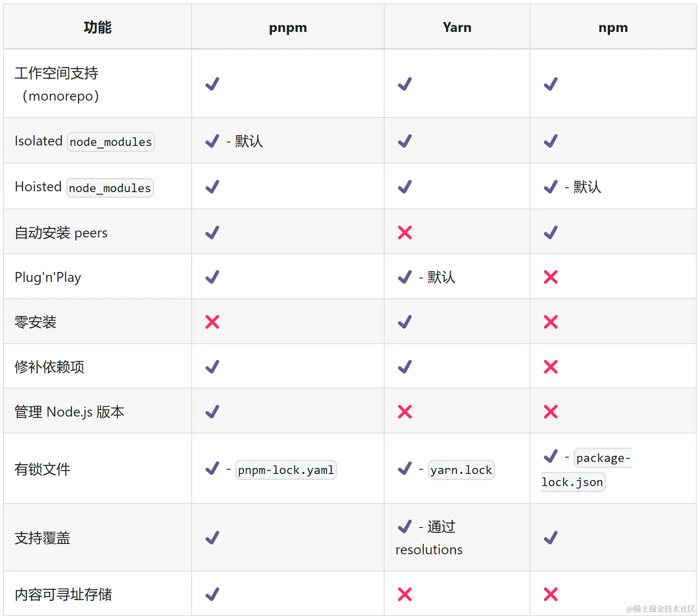This screenshot has width=698, height=616.
Task: Select the pnpm column header
Action: (x=288, y=27)
